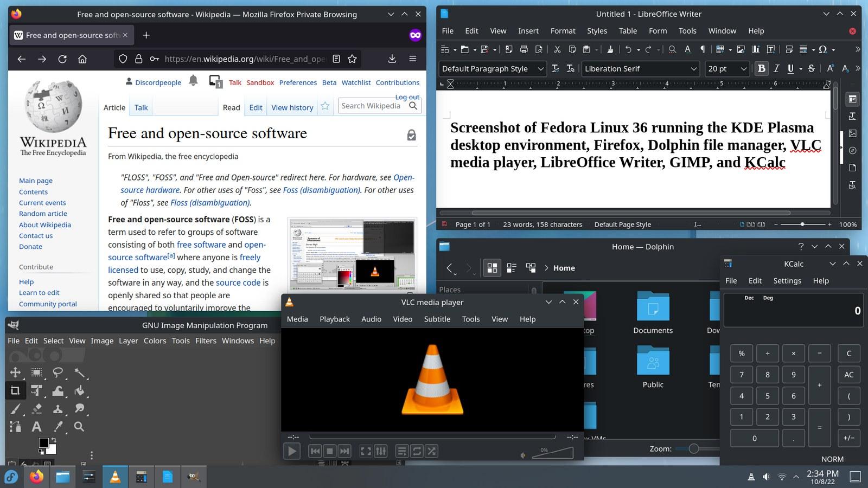868x488 pixels.
Task: Click the black foreground color swatch
Action: click(44, 443)
